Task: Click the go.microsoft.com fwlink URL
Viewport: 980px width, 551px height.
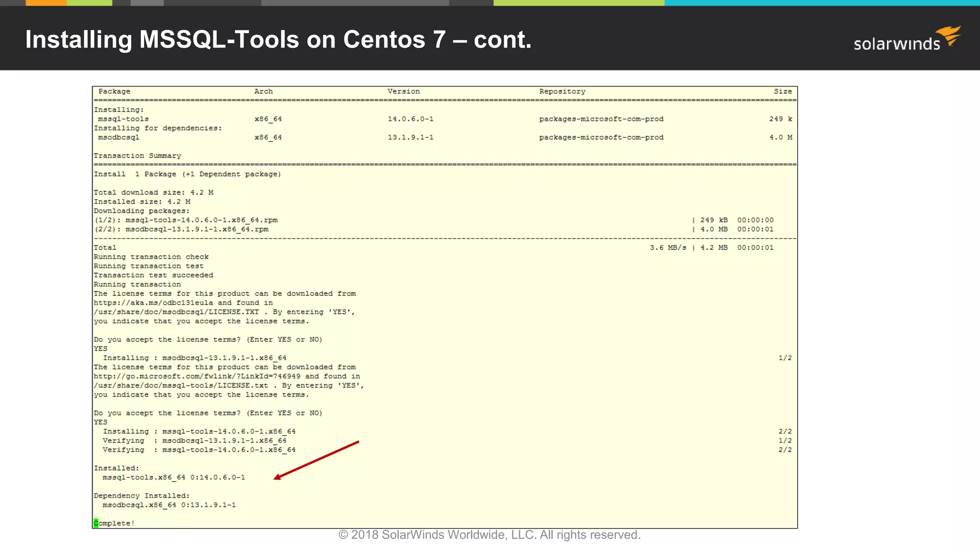Action: click(x=197, y=376)
